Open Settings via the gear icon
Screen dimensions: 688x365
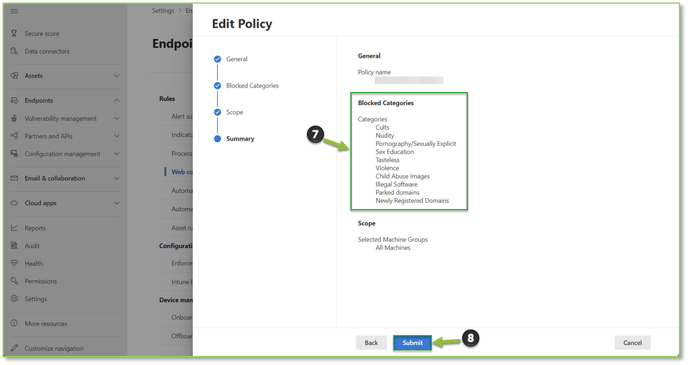tap(14, 299)
